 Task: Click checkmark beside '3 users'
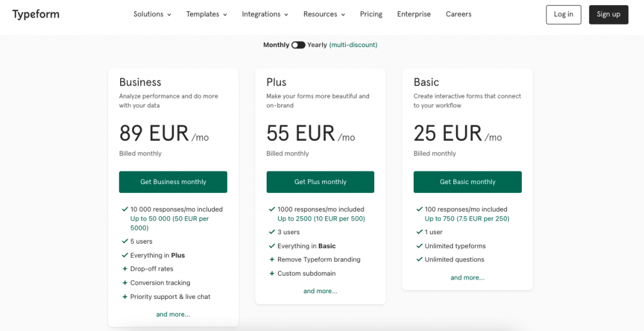(272, 232)
